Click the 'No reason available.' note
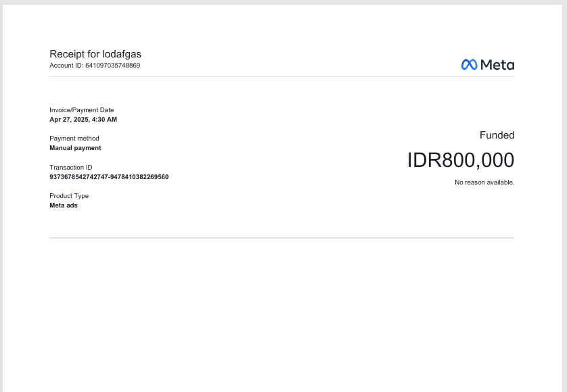The width and height of the screenshot is (567, 392). (484, 182)
